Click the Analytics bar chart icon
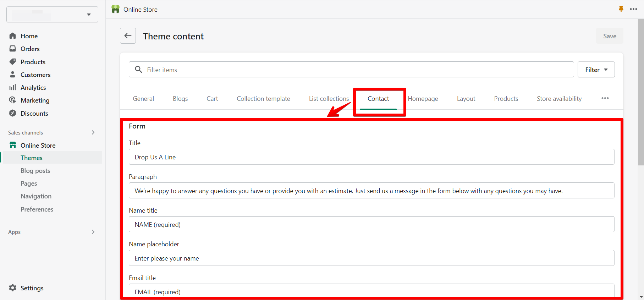The image size is (644, 301). (13, 87)
